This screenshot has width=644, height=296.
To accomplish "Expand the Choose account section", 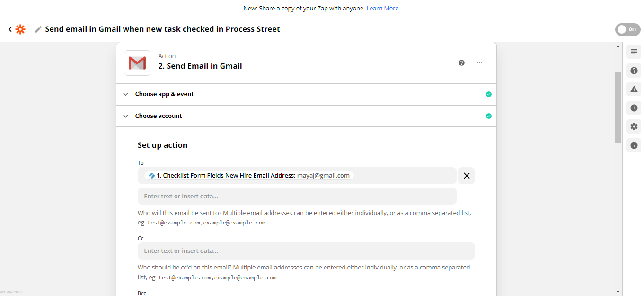I will (306, 116).
